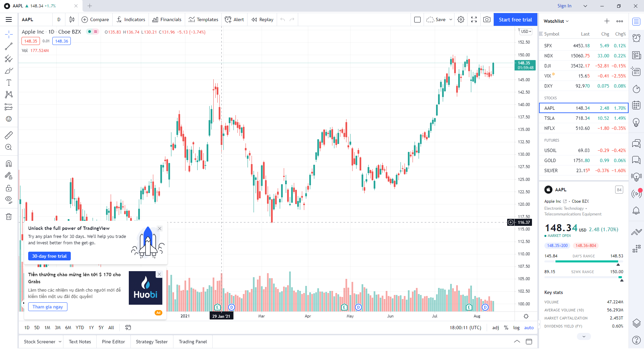Open the alerts clock panel icon

636,38
